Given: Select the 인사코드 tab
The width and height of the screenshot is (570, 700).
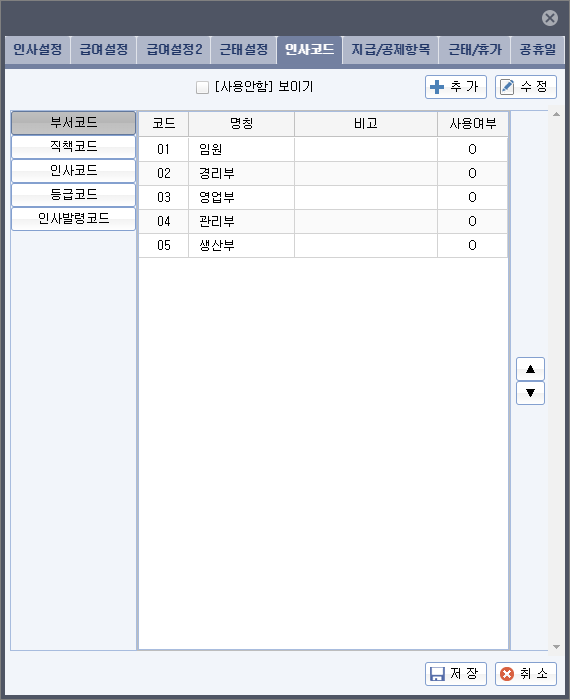Looking at the screenshot, I should (x=309, y=50).
